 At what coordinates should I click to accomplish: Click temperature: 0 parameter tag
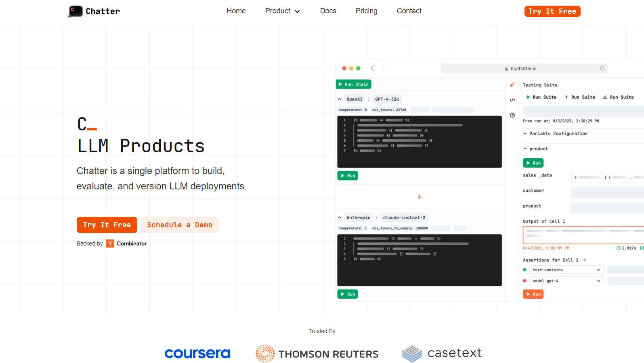pyautogui.click(x=353, y=110)
